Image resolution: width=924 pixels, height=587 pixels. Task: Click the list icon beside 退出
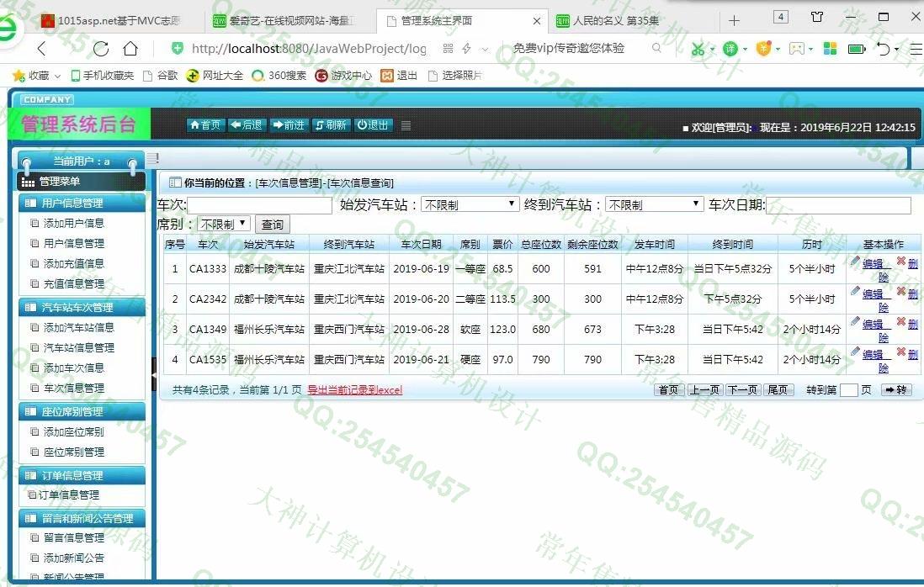[x=406, y=125]
